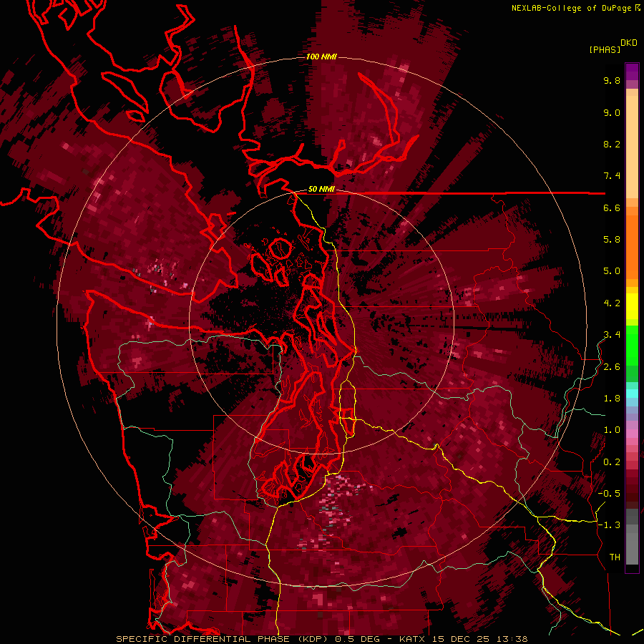Viewport: 644px width, 644px height.
Task: Click the purple top segment of color bar
Action: click(x=632, y=72)
